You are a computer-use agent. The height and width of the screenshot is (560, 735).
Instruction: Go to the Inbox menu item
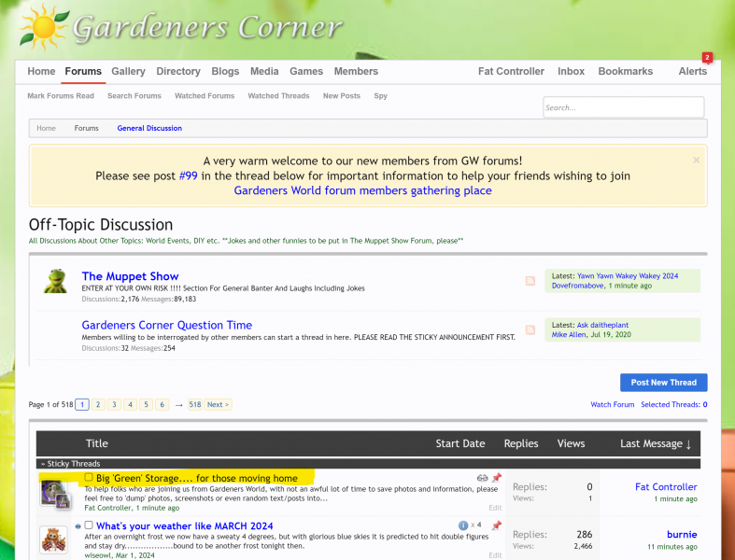coord(571,72)
